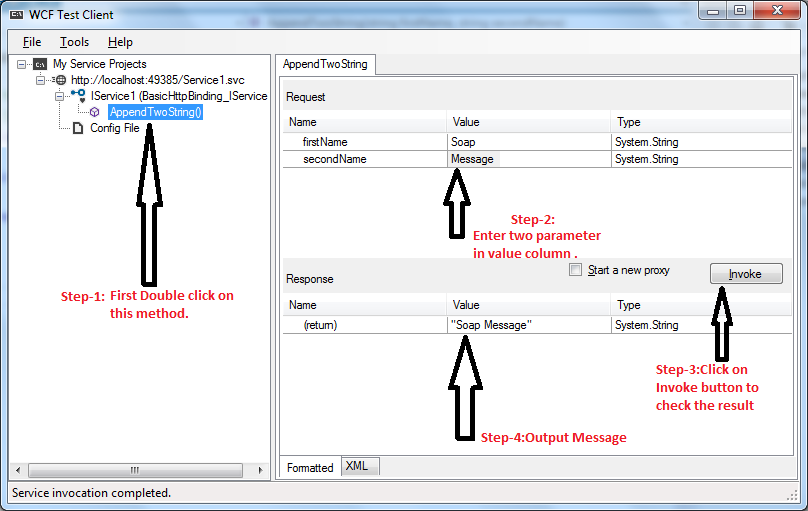Click the globe icon beside localhost URL
The width and height of the screenshot is (808, 511).
click(61, 80)
